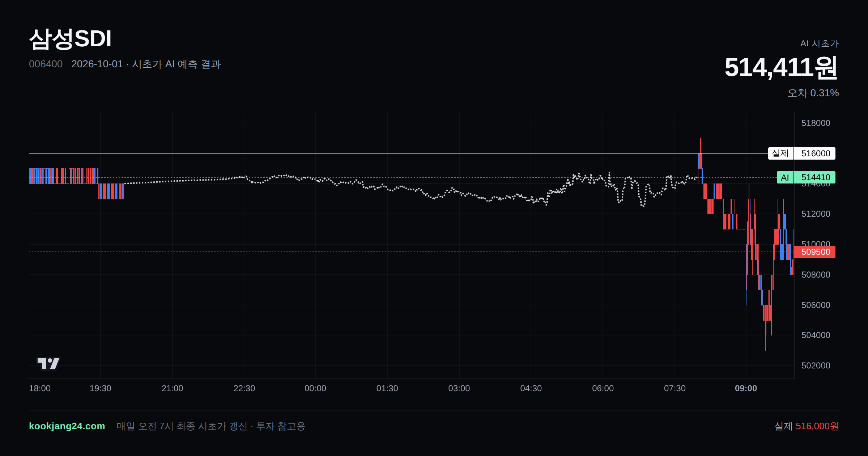Click the 06:00 time axis label
This screenshot has width=868, height=456.
(603, 388)
